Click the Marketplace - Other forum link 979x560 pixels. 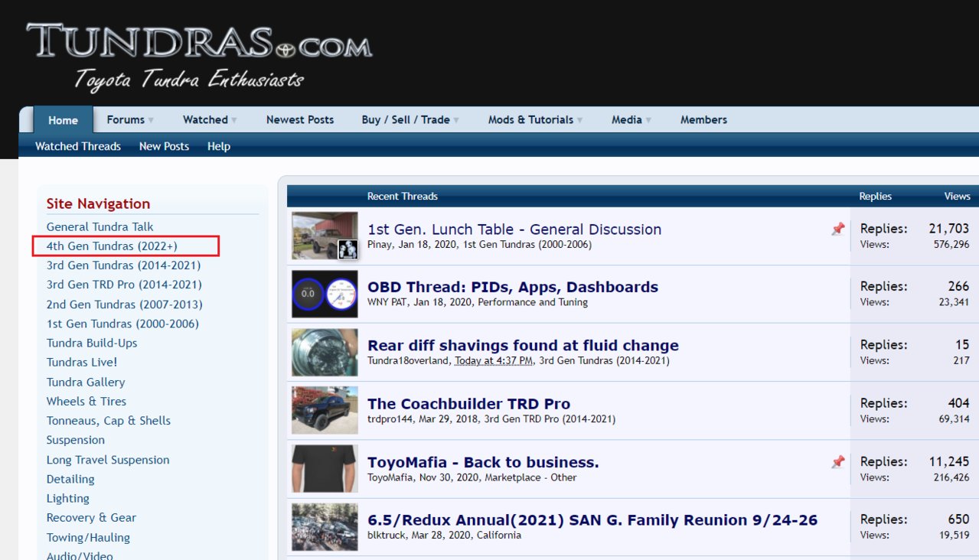[530, 477]
